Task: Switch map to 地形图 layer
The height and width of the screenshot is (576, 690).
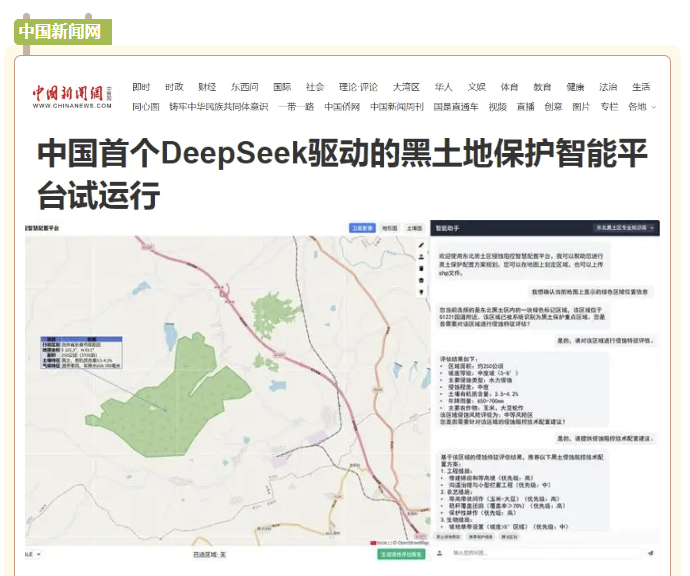Action: (x=389, y=228)
